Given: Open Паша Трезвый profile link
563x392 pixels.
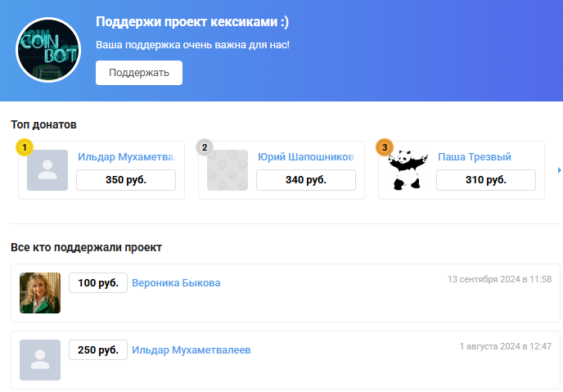Looking at the screenshot, I should pos(475,157).
